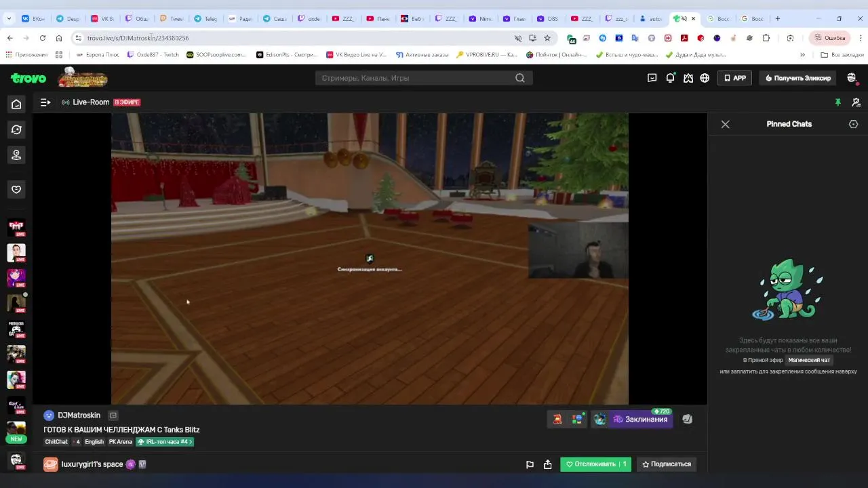
Task: Open the mana counter icon right of Заклинания
Action: pos(687,420)
